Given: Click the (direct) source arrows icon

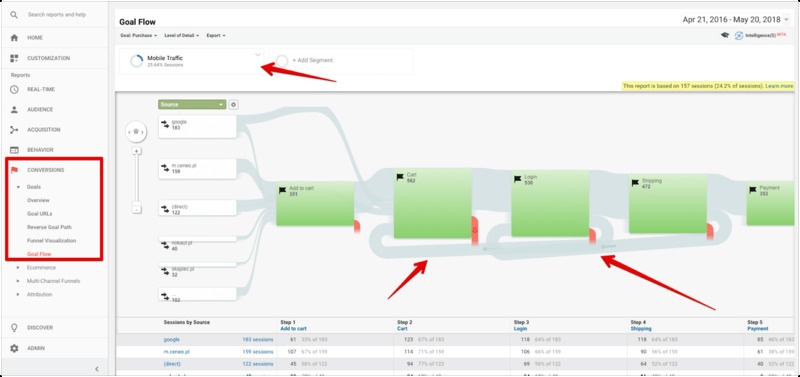Looking at the screenshot, I should click(165, 209).
